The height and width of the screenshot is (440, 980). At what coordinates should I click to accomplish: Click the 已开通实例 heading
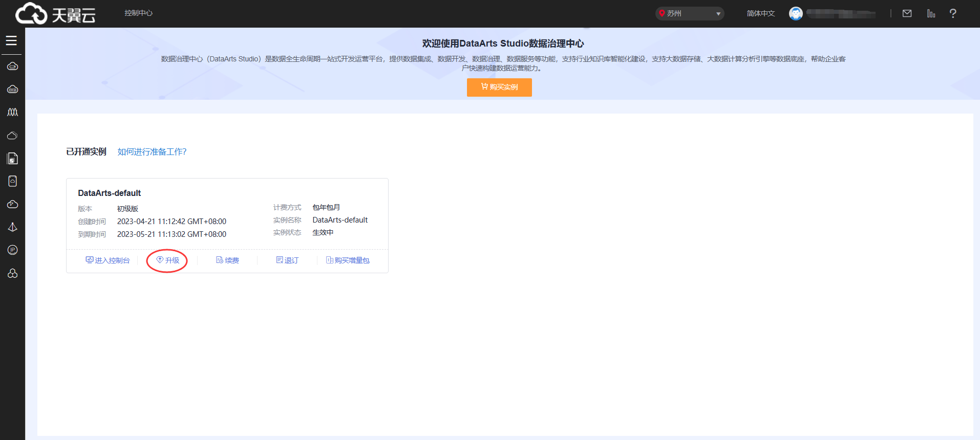point(86,151)
